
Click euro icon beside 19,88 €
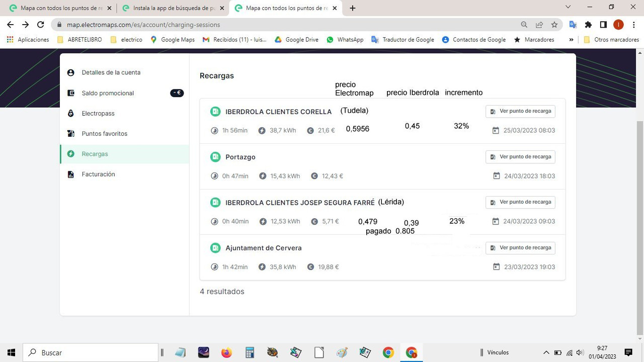[311, 267]
